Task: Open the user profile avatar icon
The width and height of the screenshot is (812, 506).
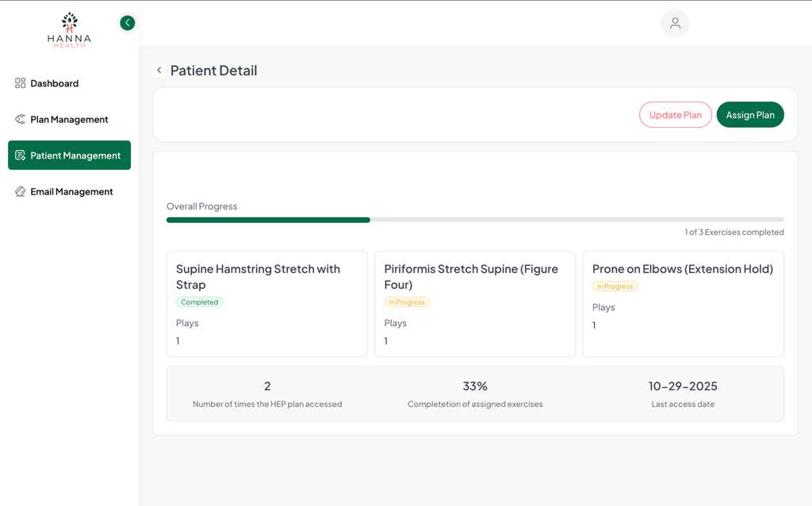Action: pos(675,23)
